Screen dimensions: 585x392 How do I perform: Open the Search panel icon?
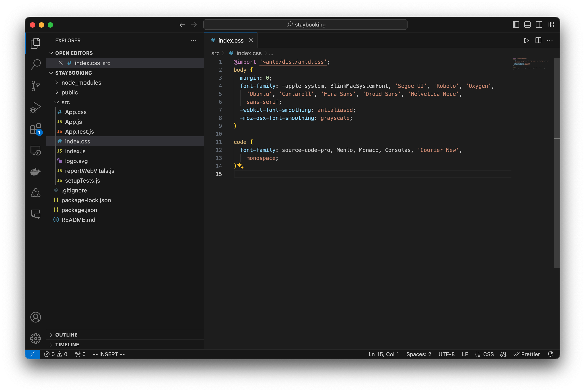pyautogui.click(x=35, y=64)
